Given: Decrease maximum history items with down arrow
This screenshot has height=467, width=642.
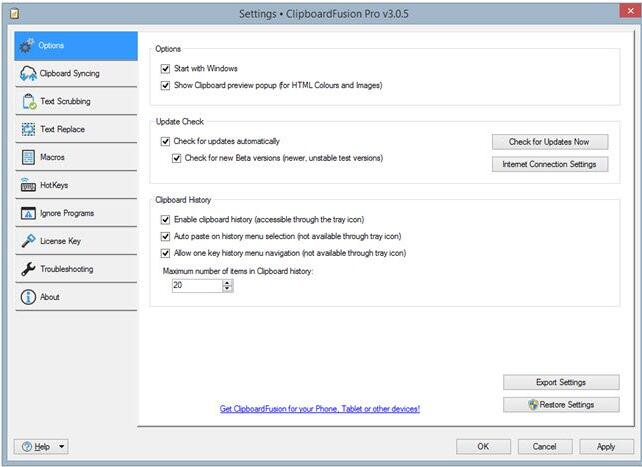Looking at the screenshot, I should (227, 289).
